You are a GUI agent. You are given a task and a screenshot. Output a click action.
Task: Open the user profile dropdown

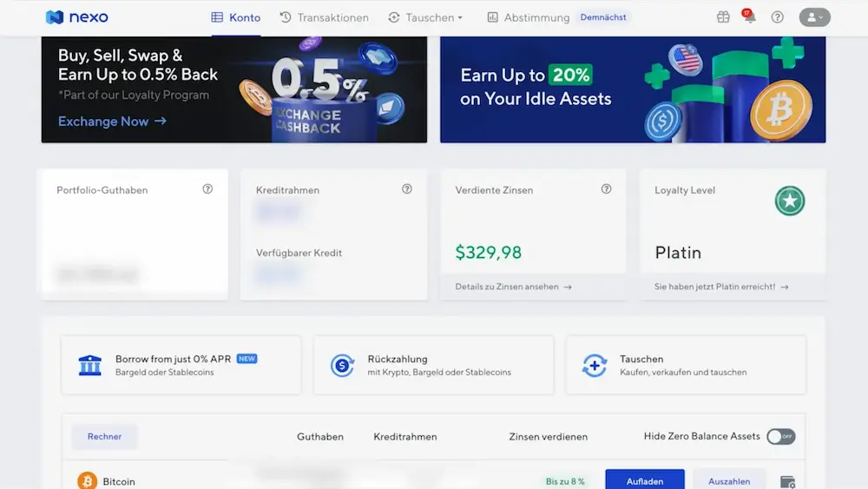point(814,17)
